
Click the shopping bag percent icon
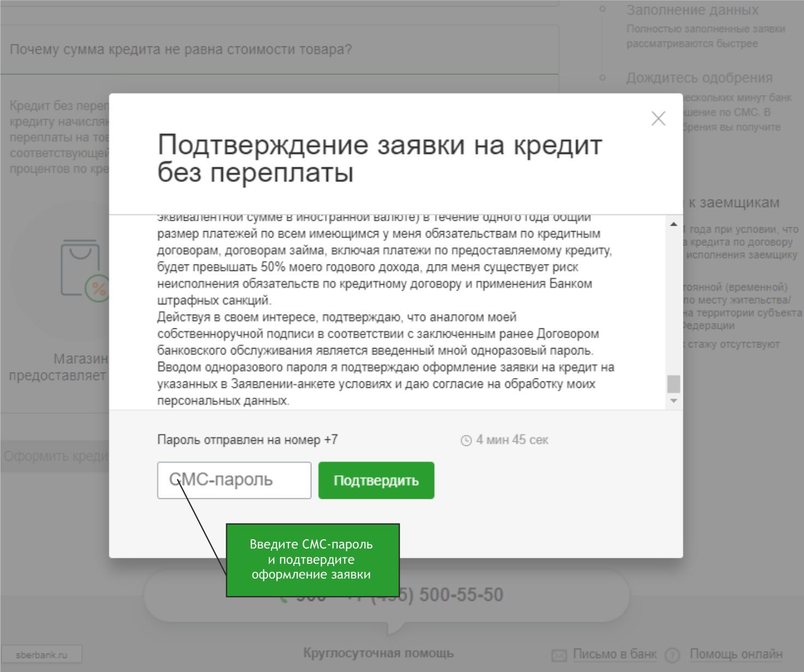tap(85, 270)
